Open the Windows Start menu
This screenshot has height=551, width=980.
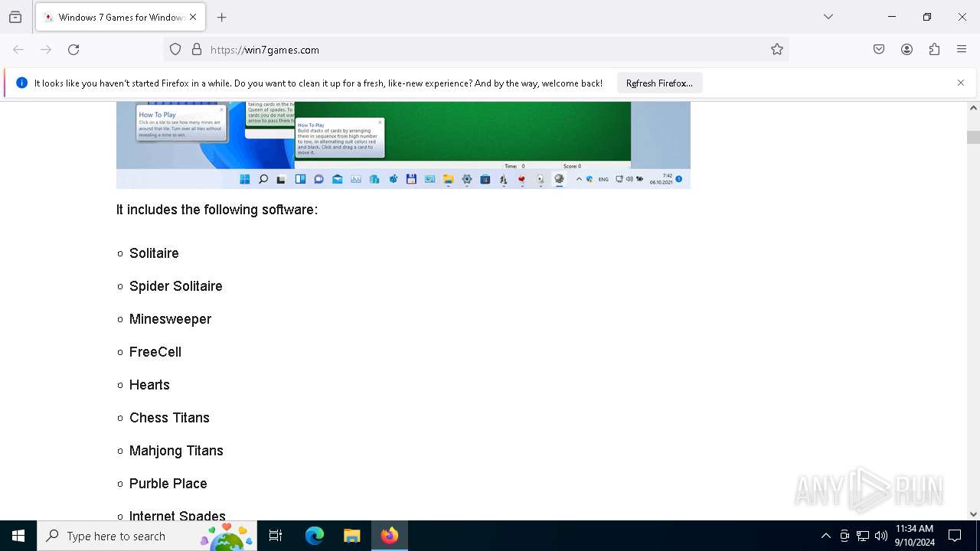(18, 536)
